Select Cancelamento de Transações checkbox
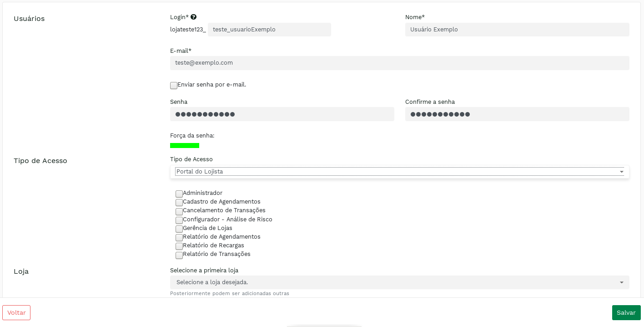 (x=179, y=211)
